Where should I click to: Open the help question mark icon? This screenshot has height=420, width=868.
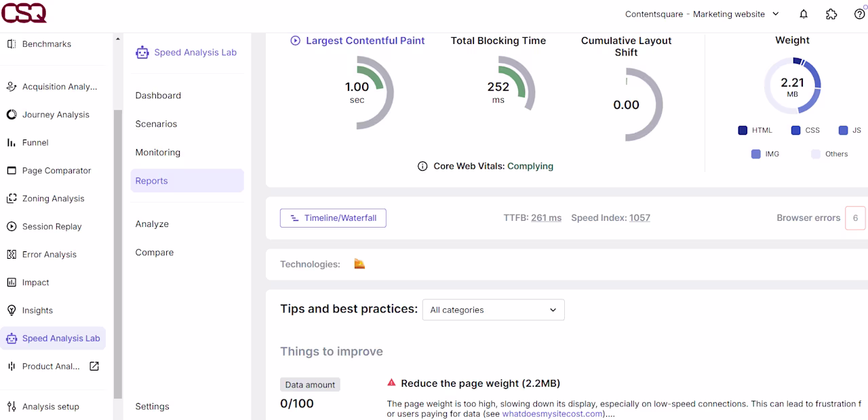[859, 14]
